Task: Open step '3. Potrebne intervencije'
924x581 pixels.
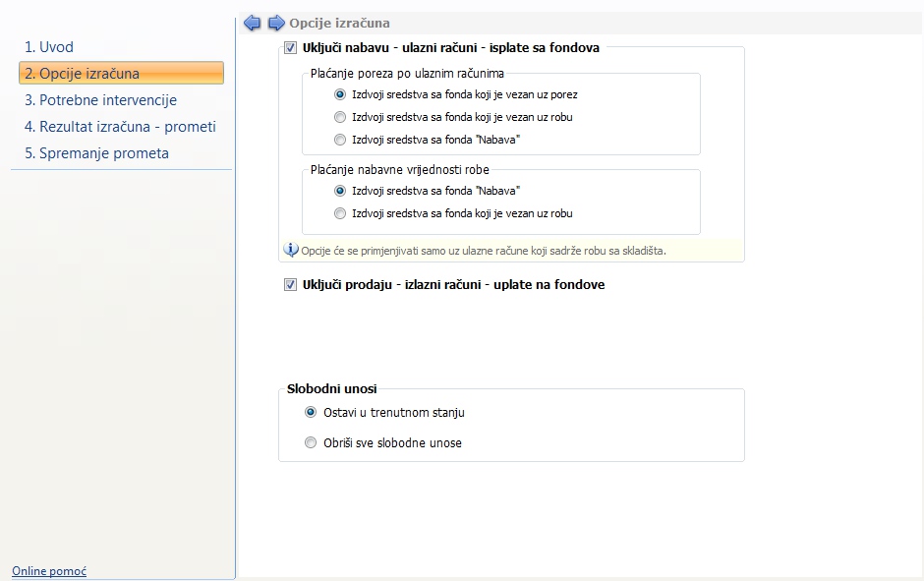Action: point(101,100)
